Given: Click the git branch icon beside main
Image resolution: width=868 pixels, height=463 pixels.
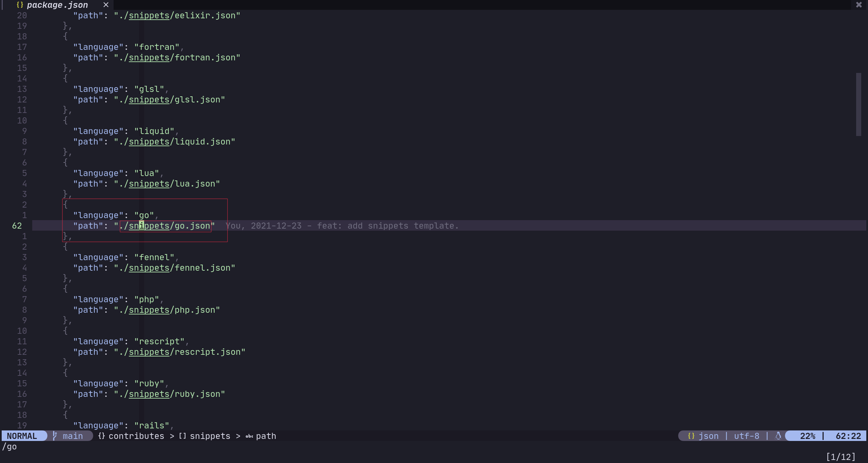Looking at the screenshot, I should click(55, 436).
